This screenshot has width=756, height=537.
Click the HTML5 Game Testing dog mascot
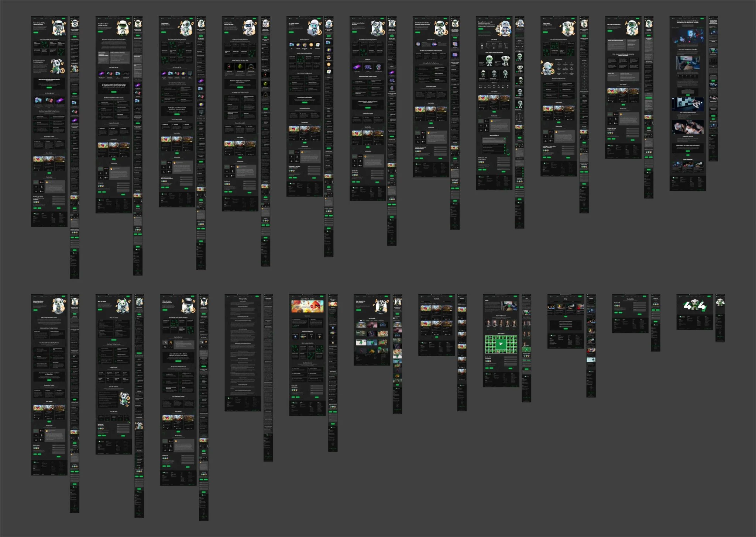pyautogui.click(x=377, y=27)
